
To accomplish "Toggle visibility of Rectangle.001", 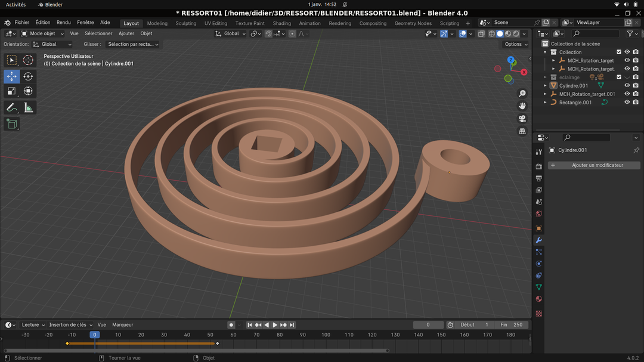I will [627, 102].
